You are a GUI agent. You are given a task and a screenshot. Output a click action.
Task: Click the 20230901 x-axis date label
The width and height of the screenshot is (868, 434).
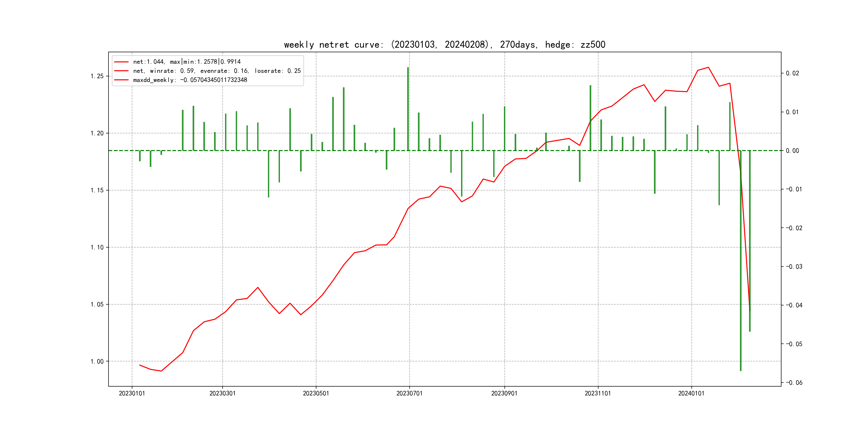[504, 393]
